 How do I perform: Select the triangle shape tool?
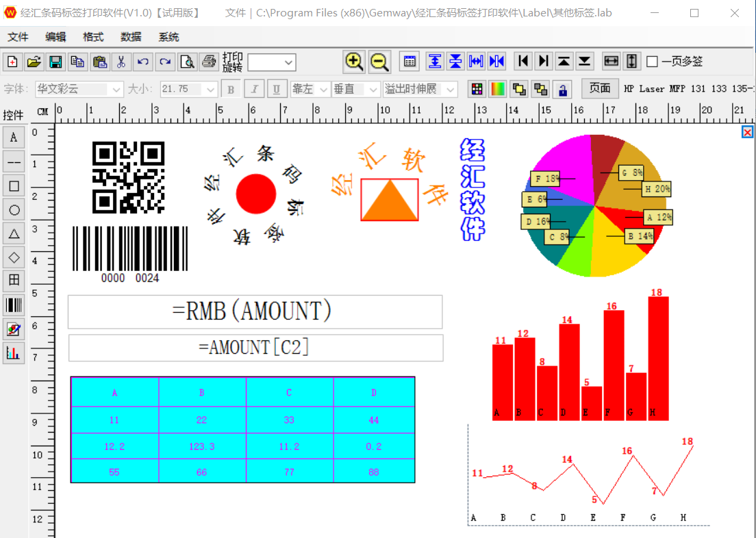(x=14, y=234)
